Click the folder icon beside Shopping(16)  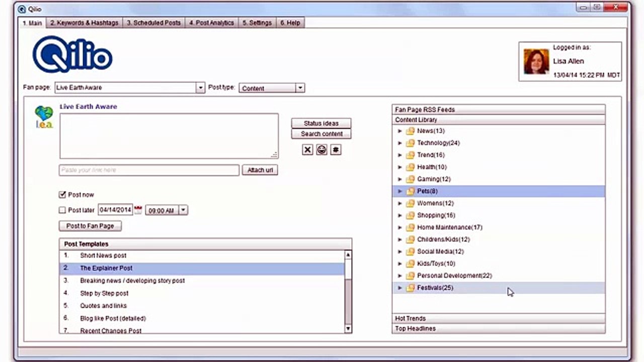click(x=410, y=216)
